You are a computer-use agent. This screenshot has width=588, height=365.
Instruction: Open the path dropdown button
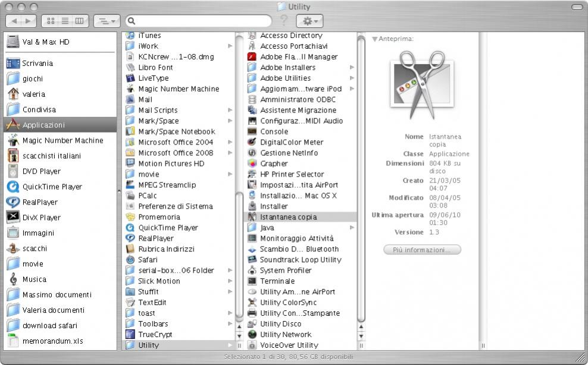point(107,21)
